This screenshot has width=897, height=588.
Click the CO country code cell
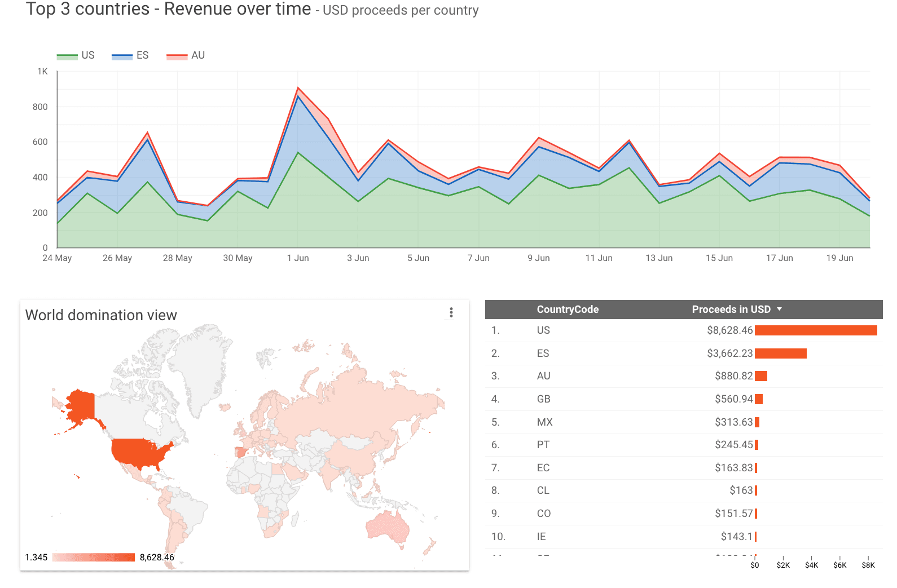[543, 514]
